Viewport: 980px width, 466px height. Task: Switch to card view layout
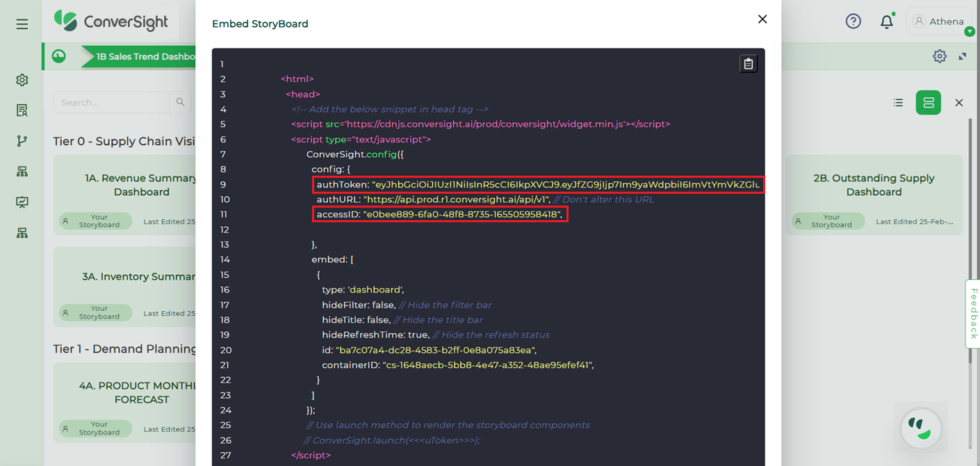929,103
